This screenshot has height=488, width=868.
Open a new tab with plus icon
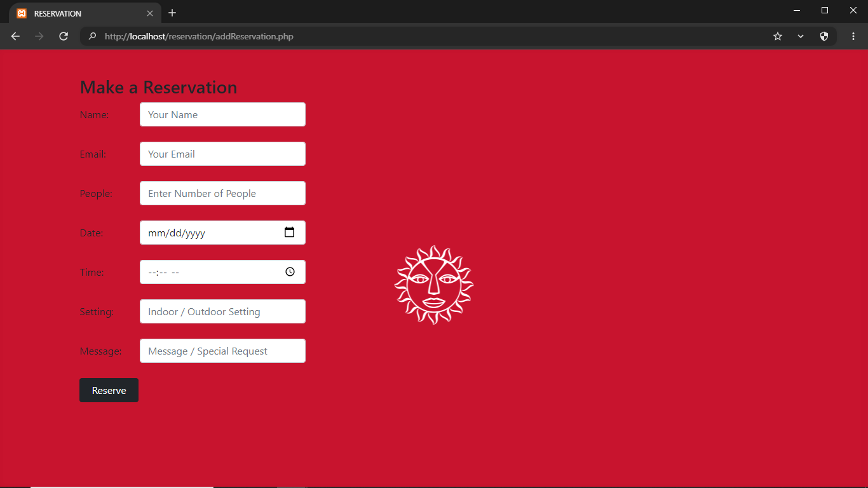coord(172,13)
